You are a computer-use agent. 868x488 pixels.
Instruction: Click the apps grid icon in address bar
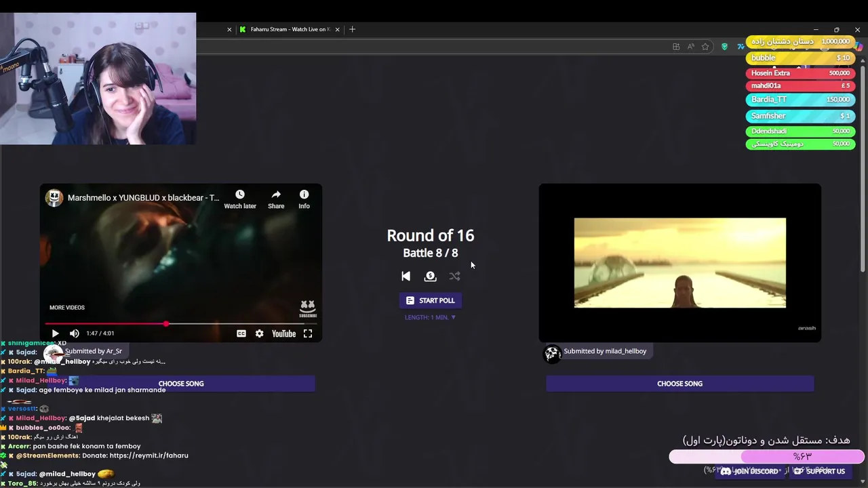click(x=676, y=47)
